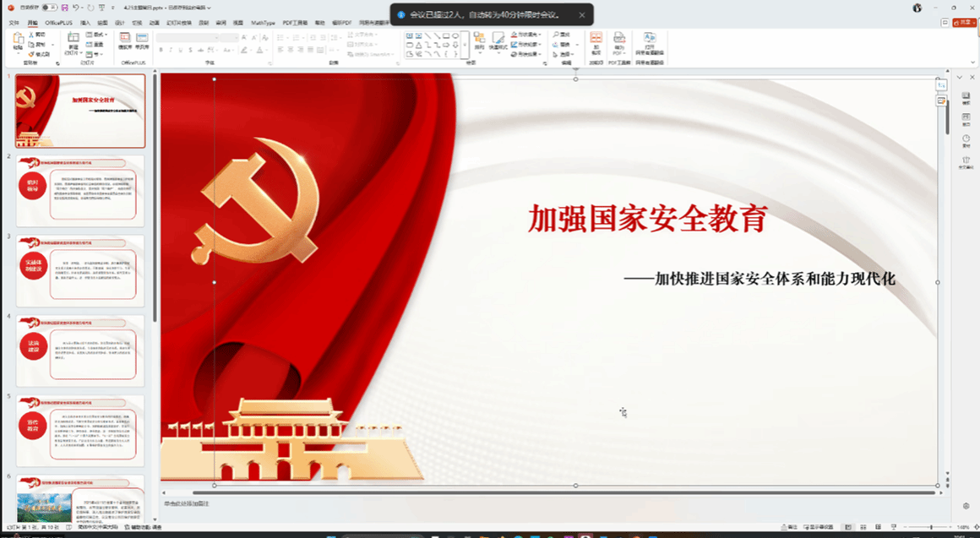The height and width of the screenshot is (538, 980).
Task: Switch to the MathType ribbon tab
Action: (x=263, y=23)
